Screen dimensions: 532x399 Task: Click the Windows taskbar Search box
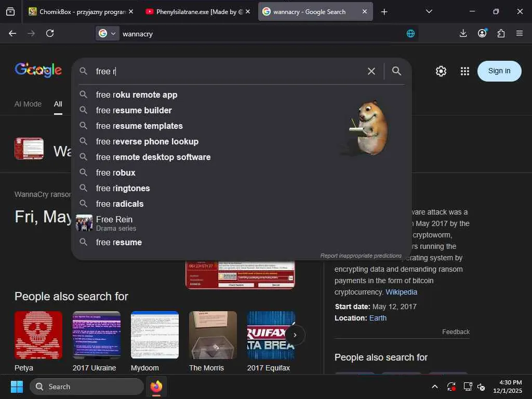tap(87, 387)
